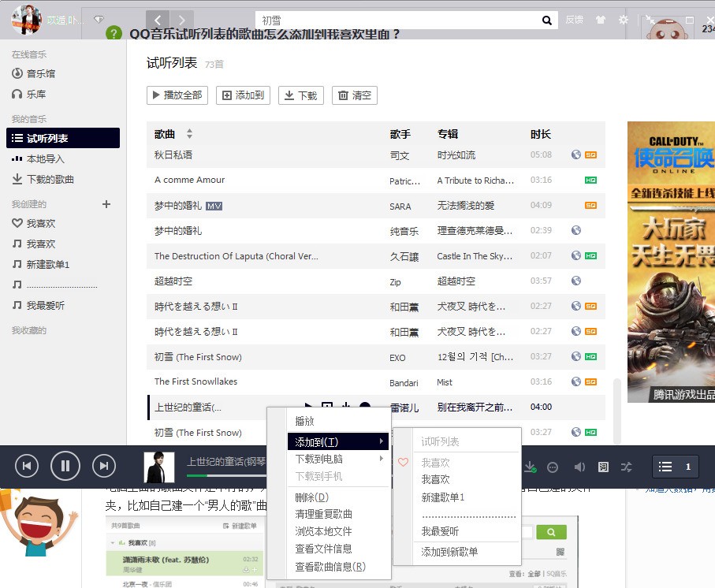This screenshot has height=588, width=715.
Task: Go forward with the right arrow
Action: 182,20
